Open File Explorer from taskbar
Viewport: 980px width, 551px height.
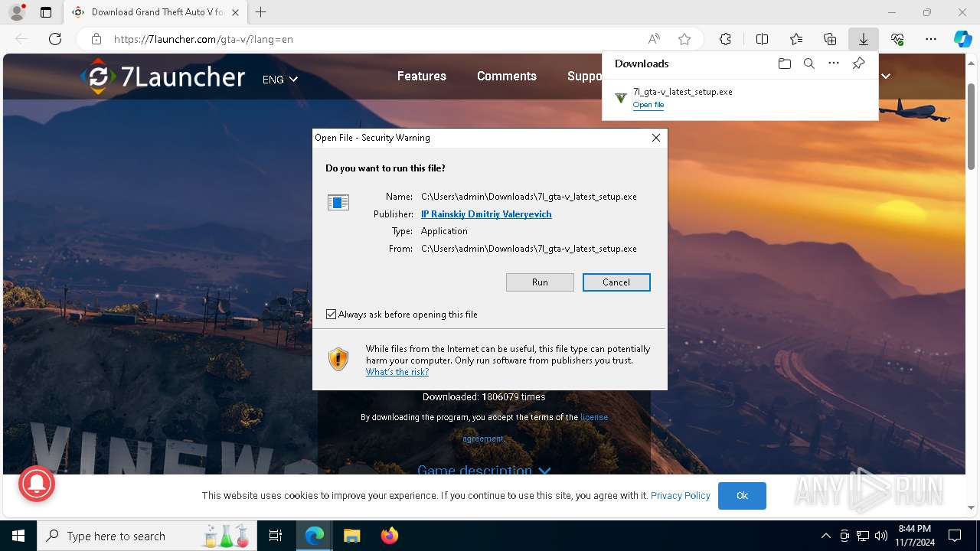351,536
